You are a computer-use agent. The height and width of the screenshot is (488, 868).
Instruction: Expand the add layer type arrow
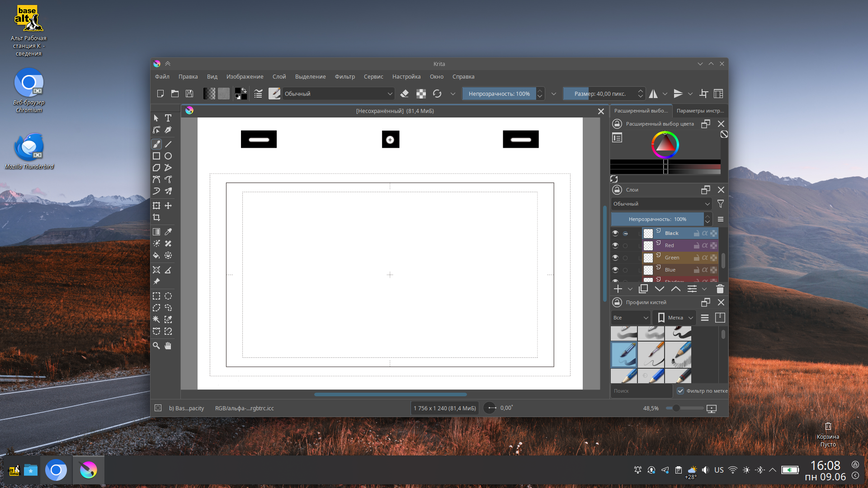tap(630, 289)
